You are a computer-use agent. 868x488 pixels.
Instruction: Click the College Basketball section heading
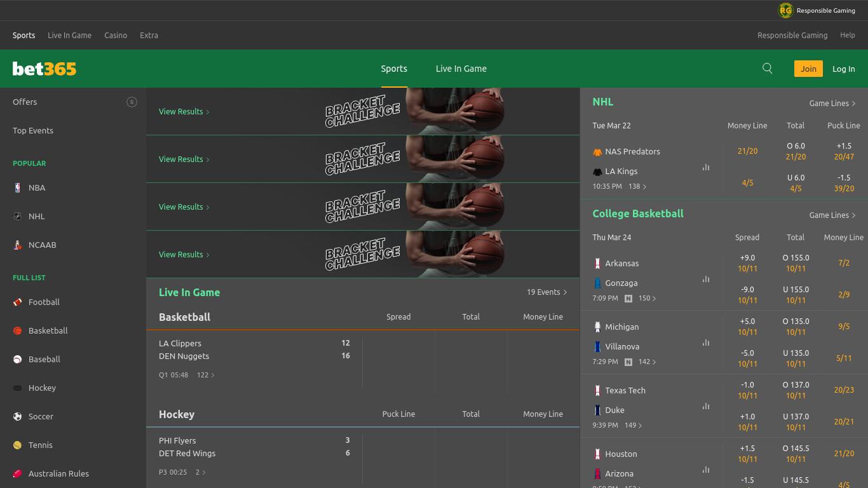click(x=638, y=213)
